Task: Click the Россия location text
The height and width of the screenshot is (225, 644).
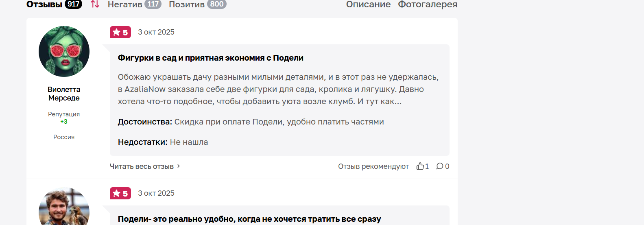Action: pos(64,137)
